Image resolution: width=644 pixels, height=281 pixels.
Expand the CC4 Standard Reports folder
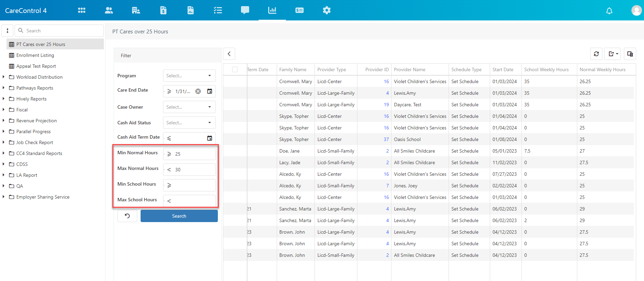[x=3, y=153]
